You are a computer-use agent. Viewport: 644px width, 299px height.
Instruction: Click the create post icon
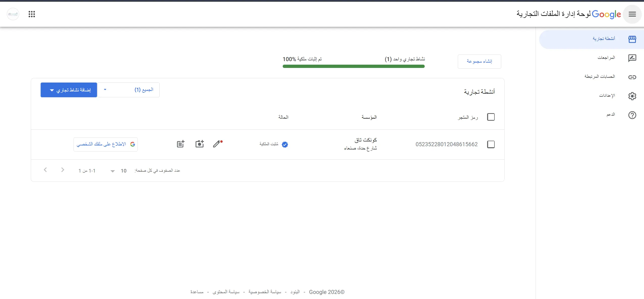pos(181,144)
